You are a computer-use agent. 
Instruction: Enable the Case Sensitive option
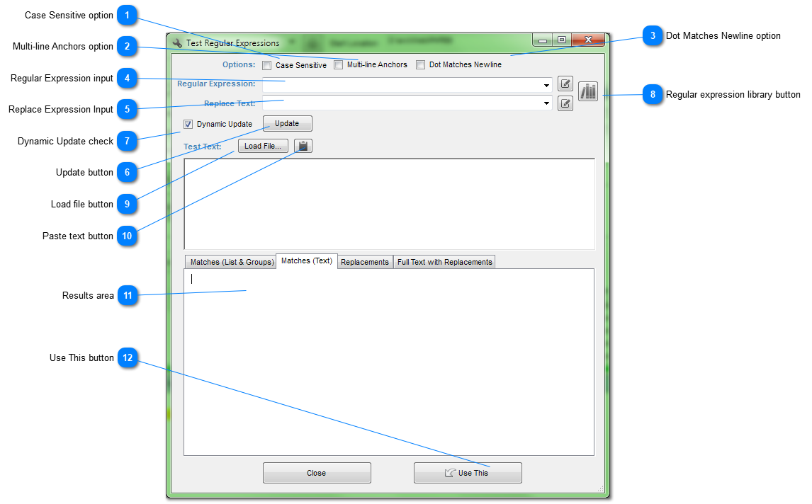click(x=266, y=64)
